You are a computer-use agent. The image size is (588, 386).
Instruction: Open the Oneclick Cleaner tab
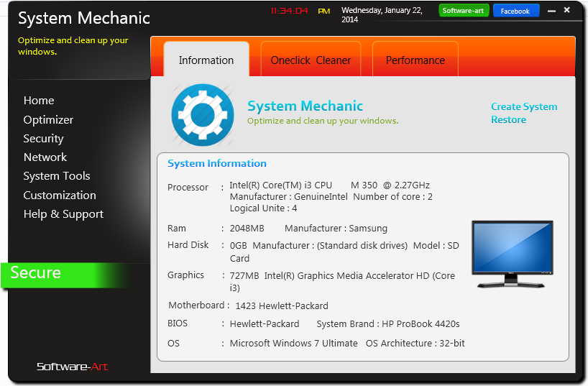click(x=311, y=60)
